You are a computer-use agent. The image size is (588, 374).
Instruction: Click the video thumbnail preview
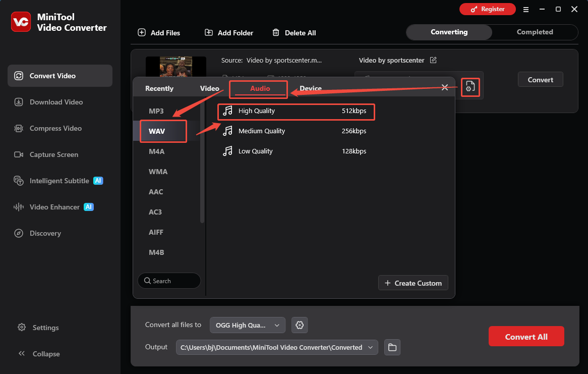pos(176,67)
